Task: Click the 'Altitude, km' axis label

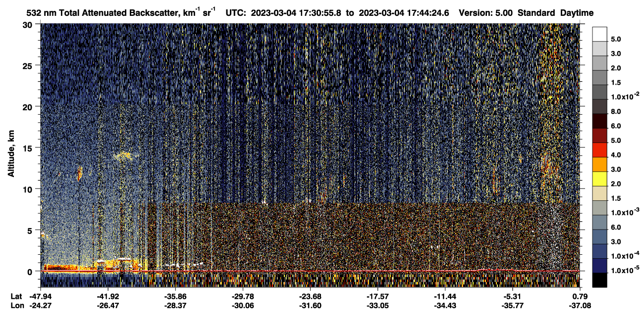Action: tap(11, 154)
